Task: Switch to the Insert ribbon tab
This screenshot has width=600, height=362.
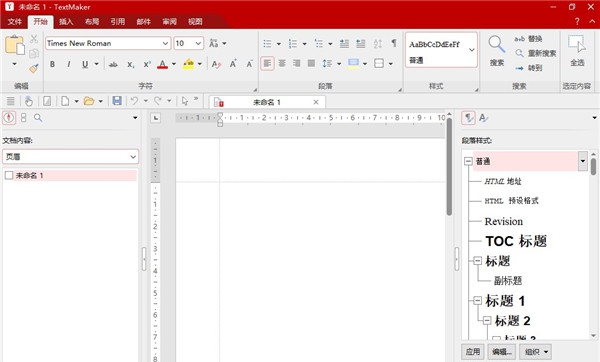Action: 66,21
